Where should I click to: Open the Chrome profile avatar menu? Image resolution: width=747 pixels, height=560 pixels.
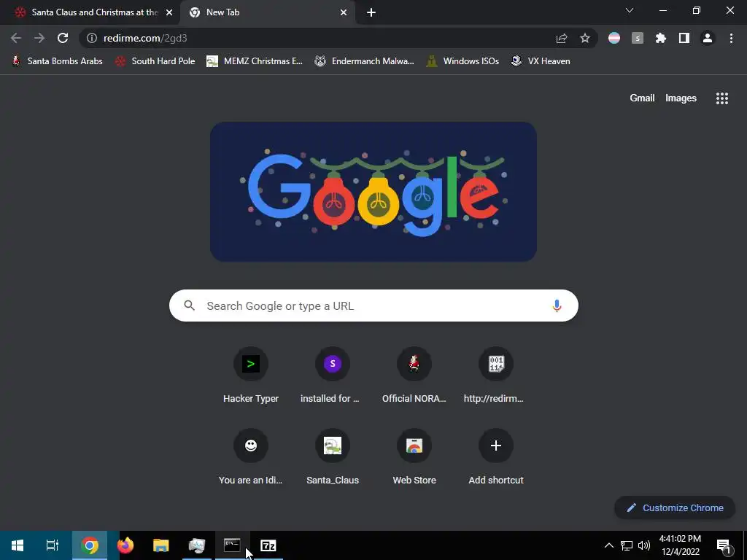[x=708, y=38]
